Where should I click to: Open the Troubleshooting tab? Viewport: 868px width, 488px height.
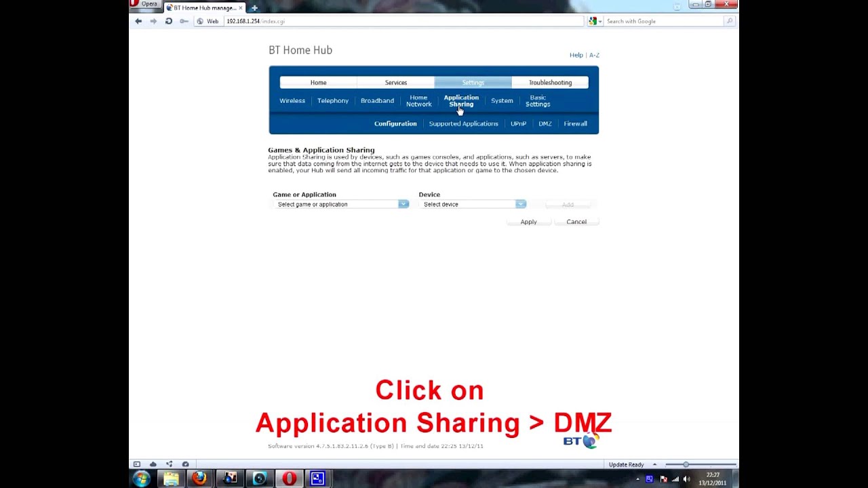[x=550, y=83]
